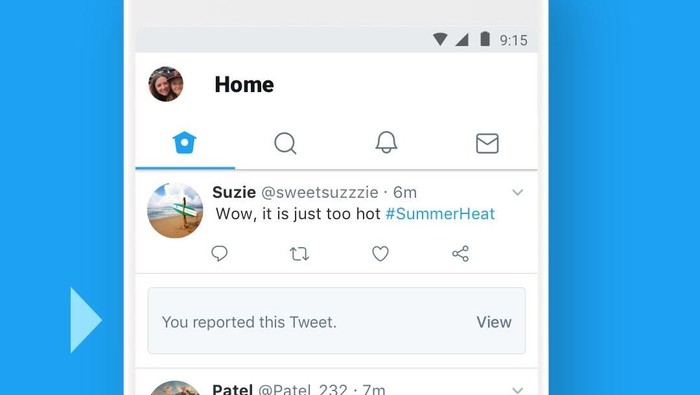Share Suzie's tweet
Viewport: 700px width, 395px height.
point(460,254)
